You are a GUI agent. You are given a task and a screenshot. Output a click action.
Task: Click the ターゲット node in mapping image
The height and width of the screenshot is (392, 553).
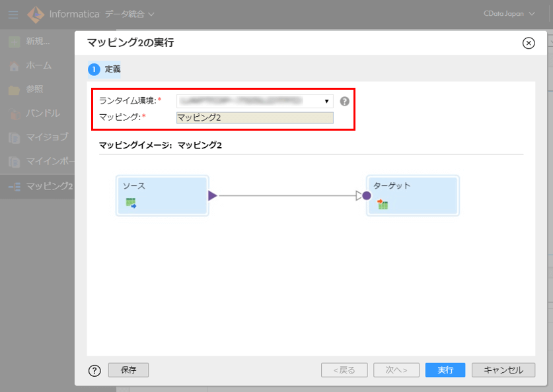coord(413,195)
